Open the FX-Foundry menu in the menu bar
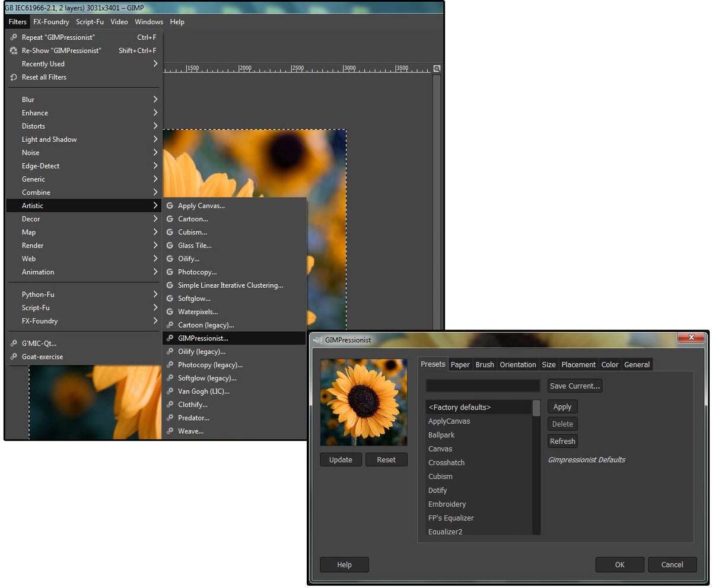This screenshot has height=588, width=712. click(51, 22)
